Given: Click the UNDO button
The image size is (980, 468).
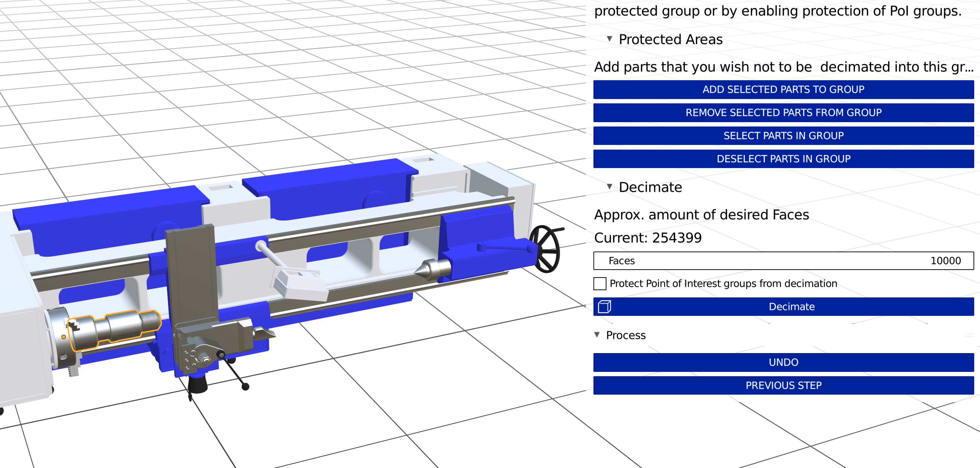Looking at the screenshot, I should coord(783,362).
